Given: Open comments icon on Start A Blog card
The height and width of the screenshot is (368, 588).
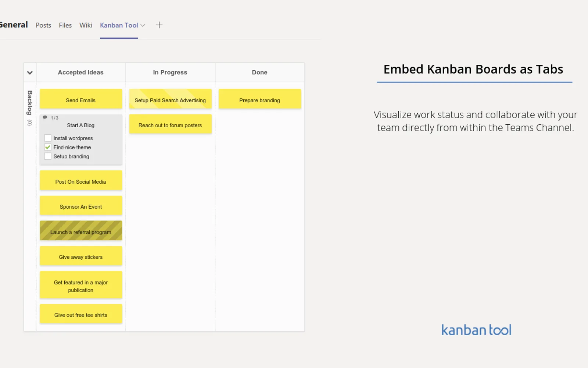Looking at the screenshot, I should pyautogui.click(x=45, y=117).
